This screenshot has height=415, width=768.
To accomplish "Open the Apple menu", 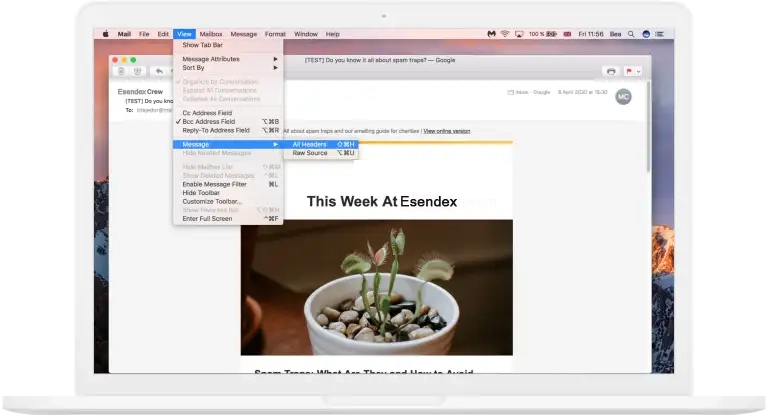I will tap(105, 34).
